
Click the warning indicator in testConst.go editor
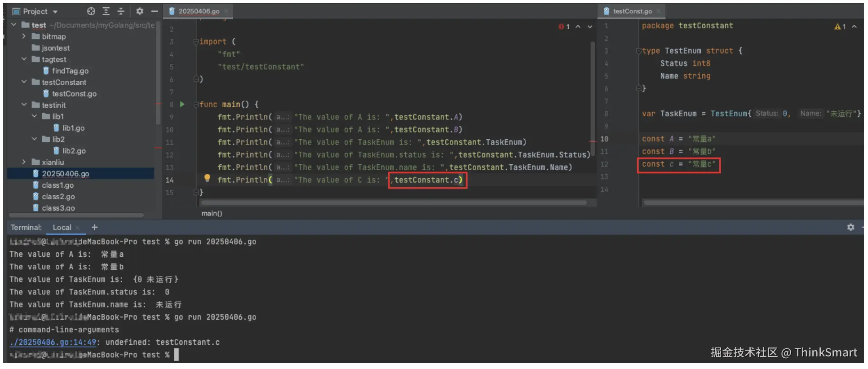[840, 26]
